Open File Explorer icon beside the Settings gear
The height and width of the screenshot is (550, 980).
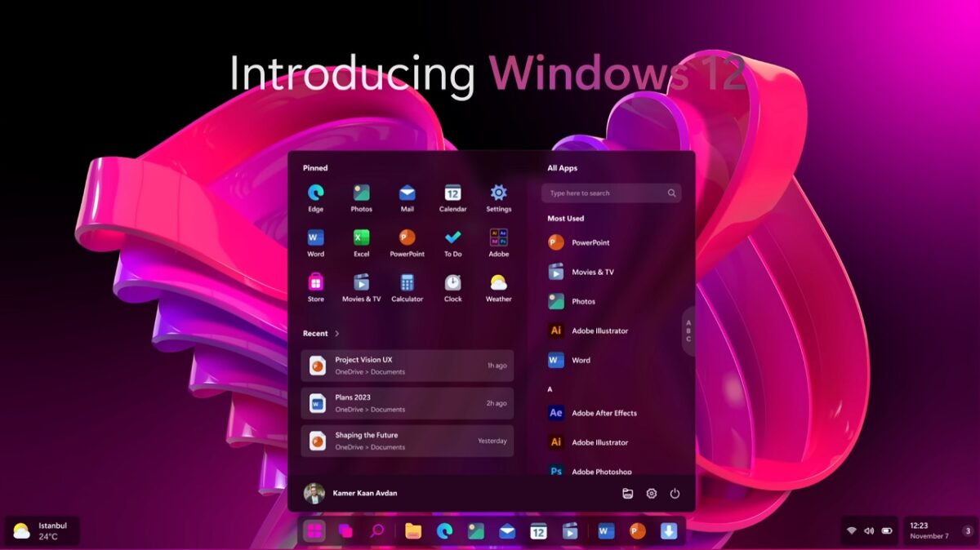pos(627,493)
